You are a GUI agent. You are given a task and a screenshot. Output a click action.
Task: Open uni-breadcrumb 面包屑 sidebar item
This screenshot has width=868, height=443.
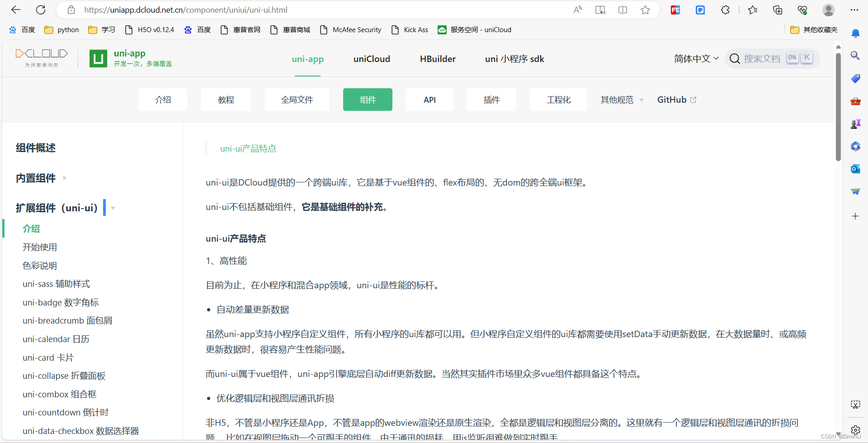[x=67, y=320]
